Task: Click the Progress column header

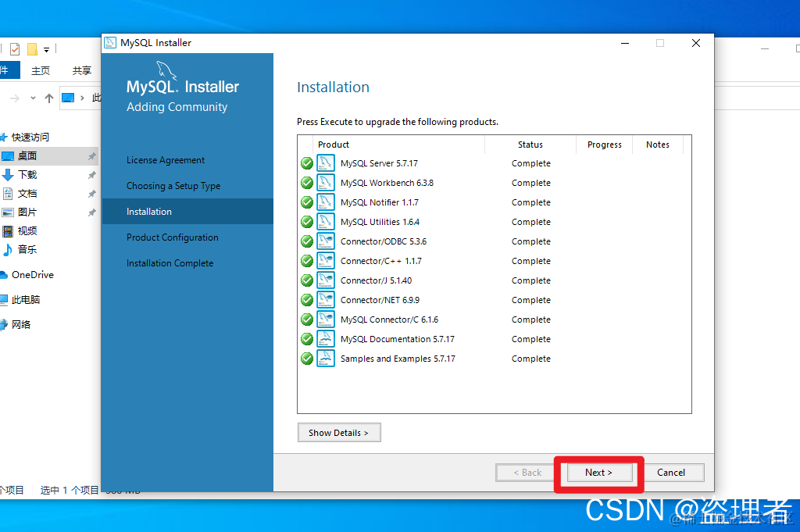Action: click(604, 145)
